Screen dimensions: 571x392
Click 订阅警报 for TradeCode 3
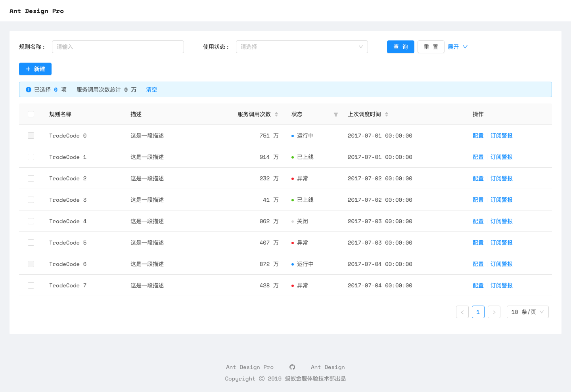502,200
